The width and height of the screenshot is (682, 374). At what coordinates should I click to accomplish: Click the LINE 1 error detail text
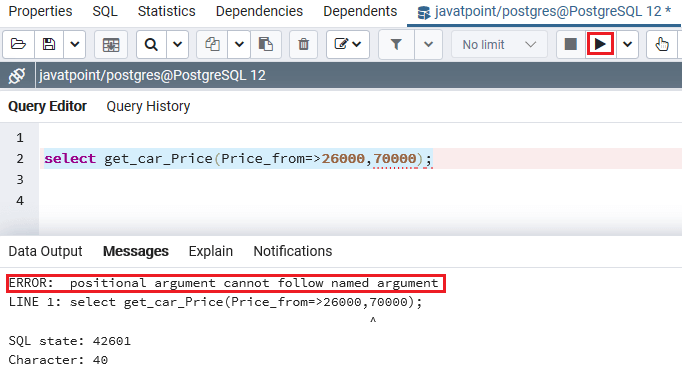[x=215, y=302]
